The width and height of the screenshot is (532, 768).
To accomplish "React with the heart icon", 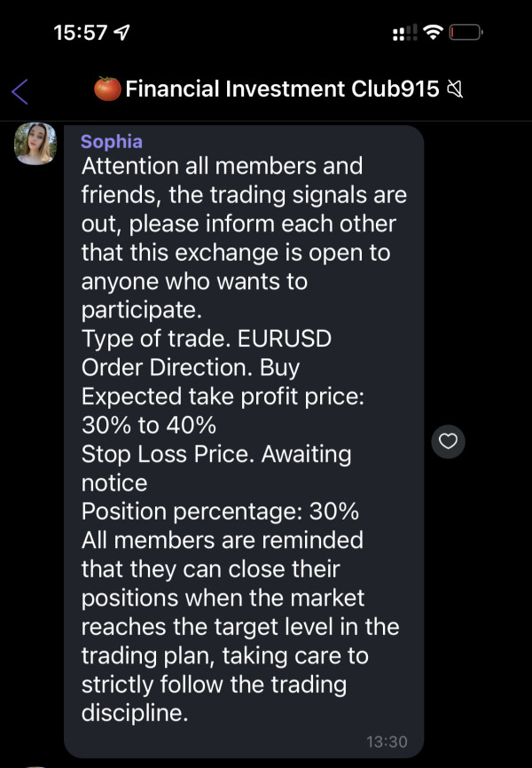I will click(x=449, y=441).
